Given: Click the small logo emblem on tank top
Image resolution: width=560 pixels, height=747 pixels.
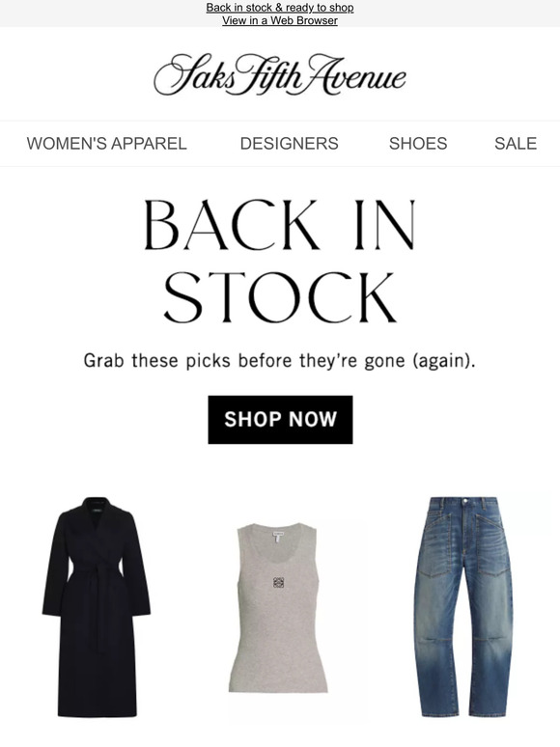Looking at the screenshot, I should [279, 582].
